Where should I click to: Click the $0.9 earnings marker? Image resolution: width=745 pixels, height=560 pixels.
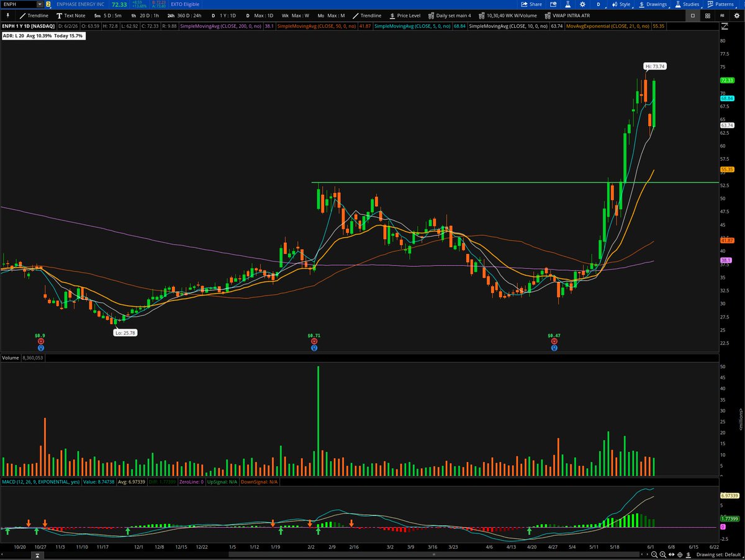pyautogui.click(x=40, y=335)
